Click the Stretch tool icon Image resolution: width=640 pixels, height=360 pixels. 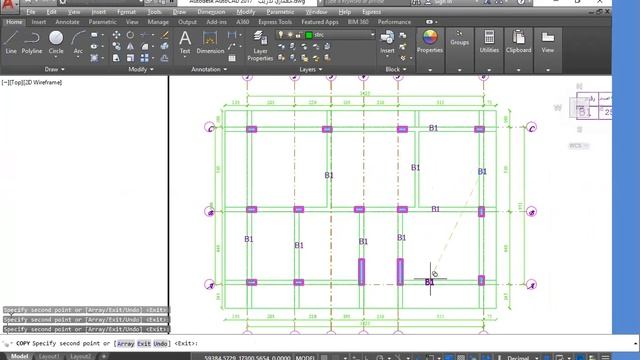116,58
